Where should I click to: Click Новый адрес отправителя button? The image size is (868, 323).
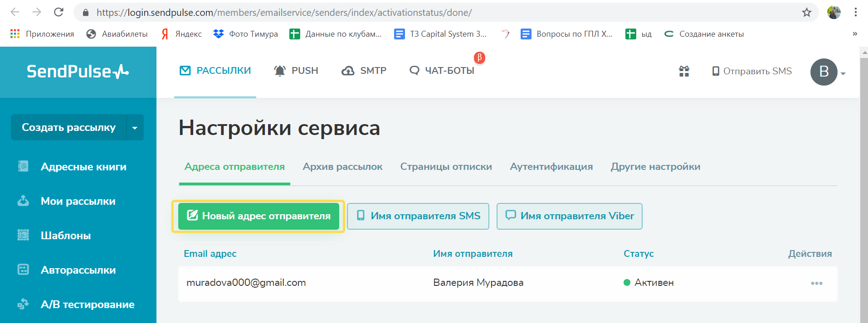click(258, 216)
